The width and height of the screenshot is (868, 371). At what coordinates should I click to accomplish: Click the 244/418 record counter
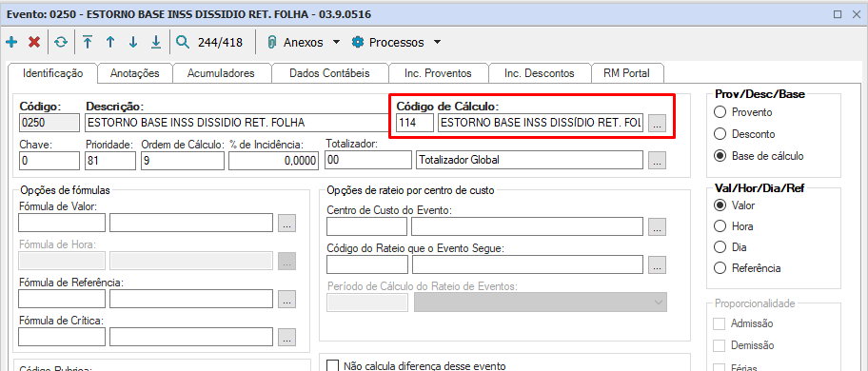(x=220, y=42)
